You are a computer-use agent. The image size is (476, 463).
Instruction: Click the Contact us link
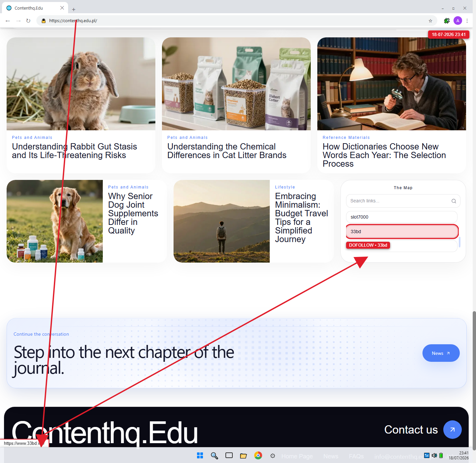[x=411, y=430]
